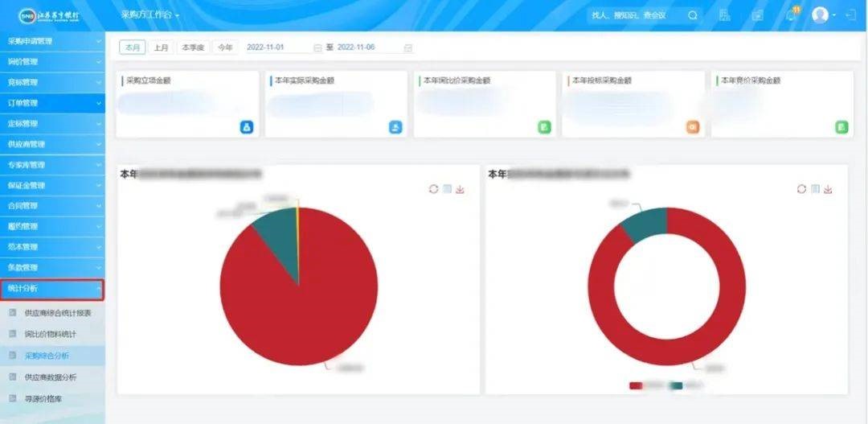This screenshot has height=424, width=868.
Task: Collapse the 统计分析 sidebar section
Action: pos(52,288)
